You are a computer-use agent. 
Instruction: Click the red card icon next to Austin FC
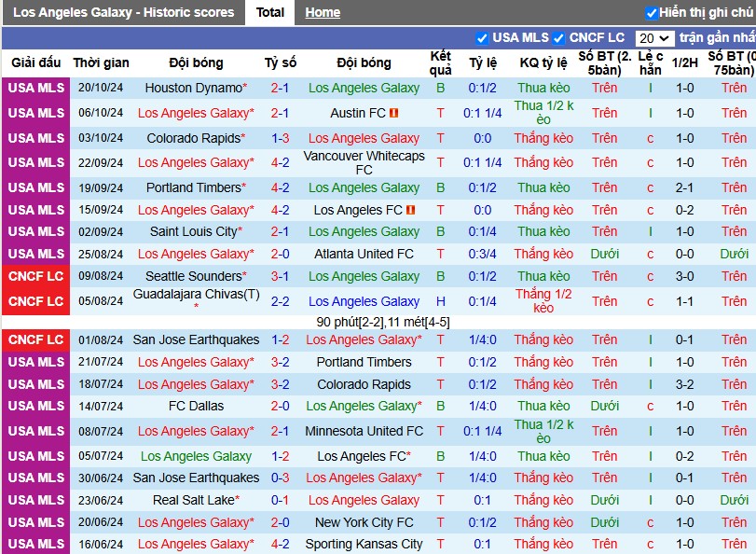tap(394, 113)
